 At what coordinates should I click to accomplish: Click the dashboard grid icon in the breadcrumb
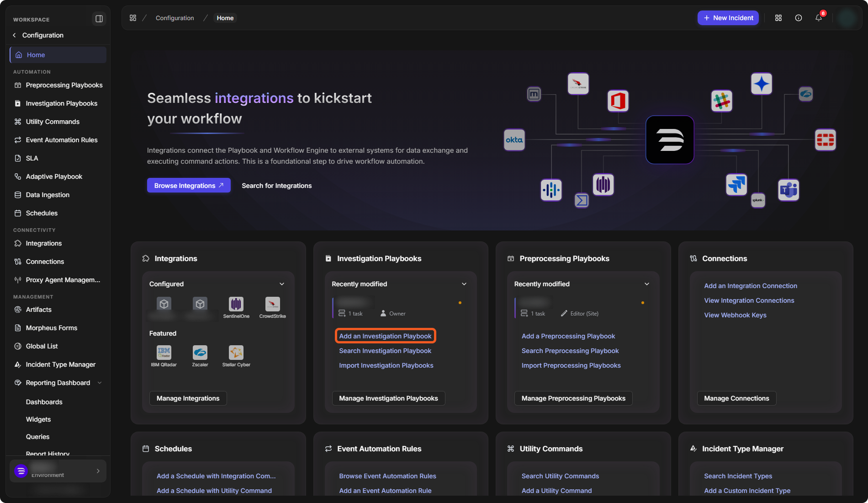click(133, 18)
